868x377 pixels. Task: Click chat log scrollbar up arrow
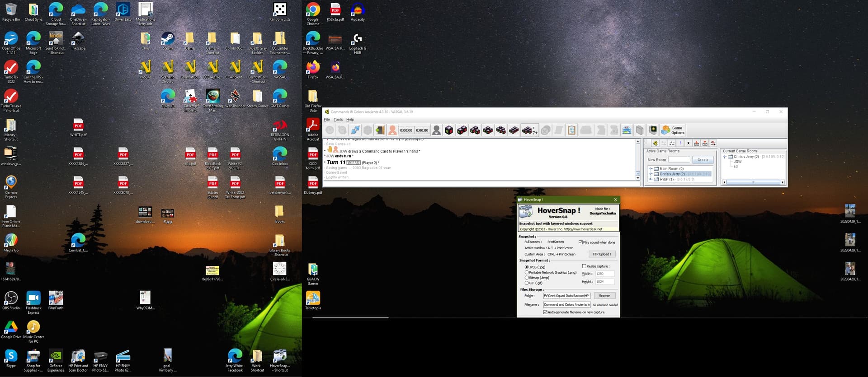638,142
